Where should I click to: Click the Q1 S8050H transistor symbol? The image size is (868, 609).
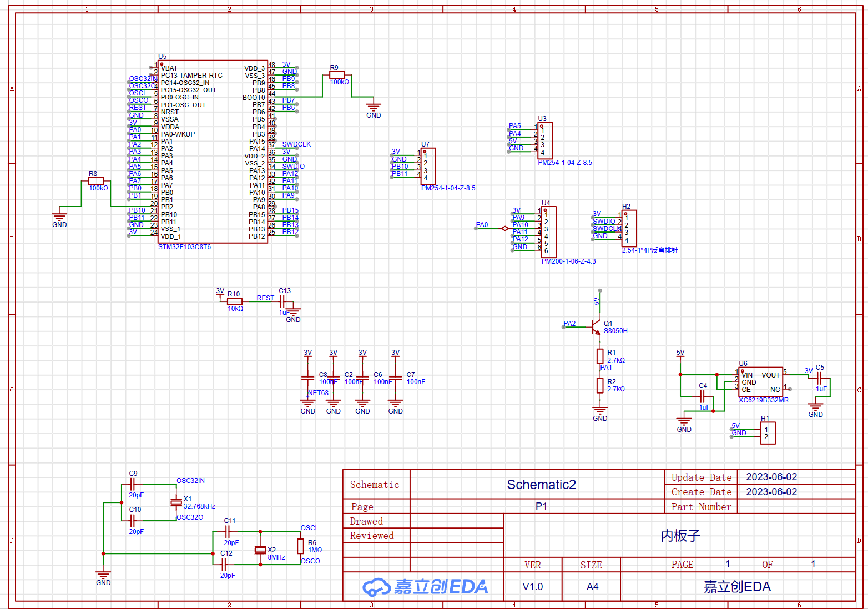[x=597, y=327]
